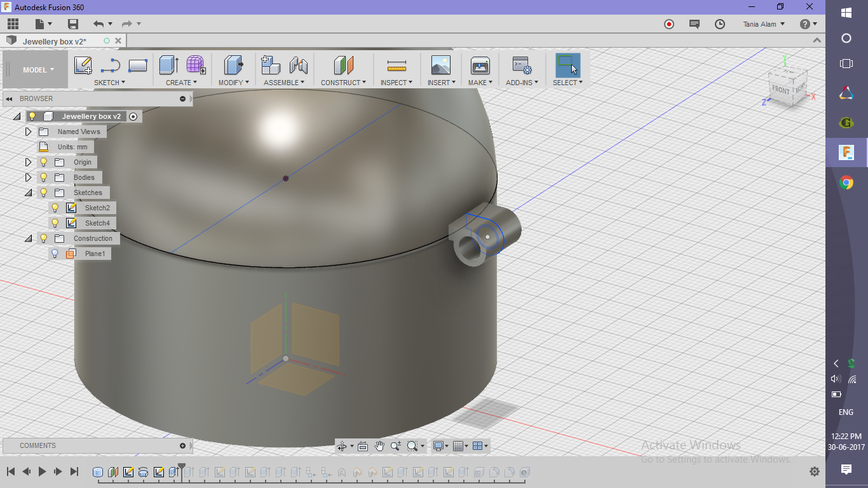Expand the Named Views folder
This screenshot has height=488, width=868.
(28, 132)
